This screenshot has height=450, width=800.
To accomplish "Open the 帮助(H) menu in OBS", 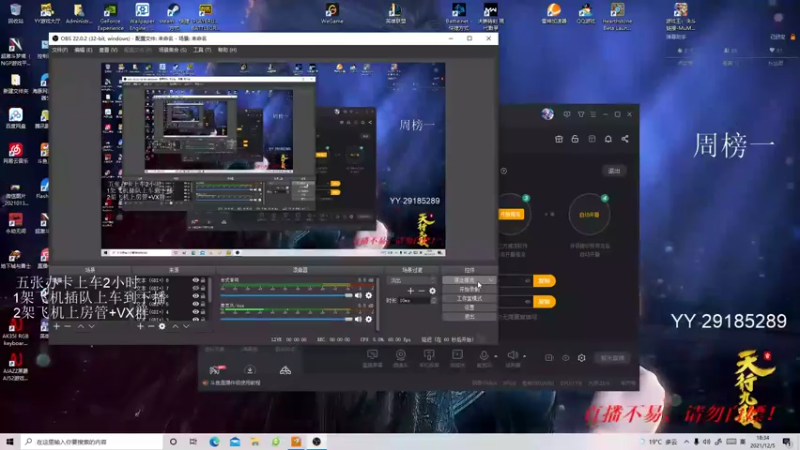I will tap(227, 50).
